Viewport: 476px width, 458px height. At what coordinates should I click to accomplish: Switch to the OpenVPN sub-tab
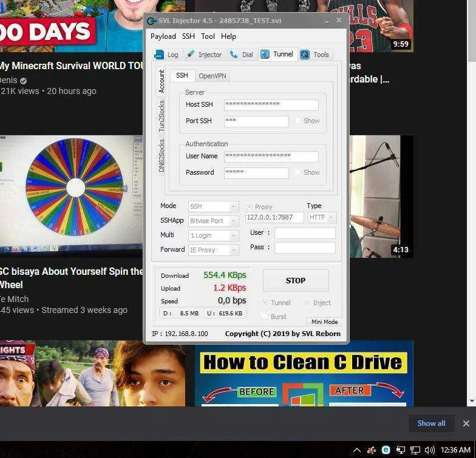pyautogui.click(x=212, y=76)
